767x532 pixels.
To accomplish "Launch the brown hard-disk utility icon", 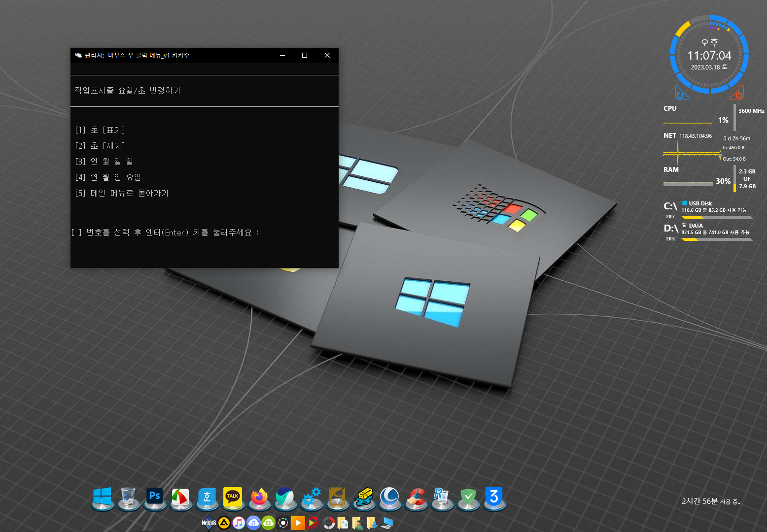I will pos(337,498).
